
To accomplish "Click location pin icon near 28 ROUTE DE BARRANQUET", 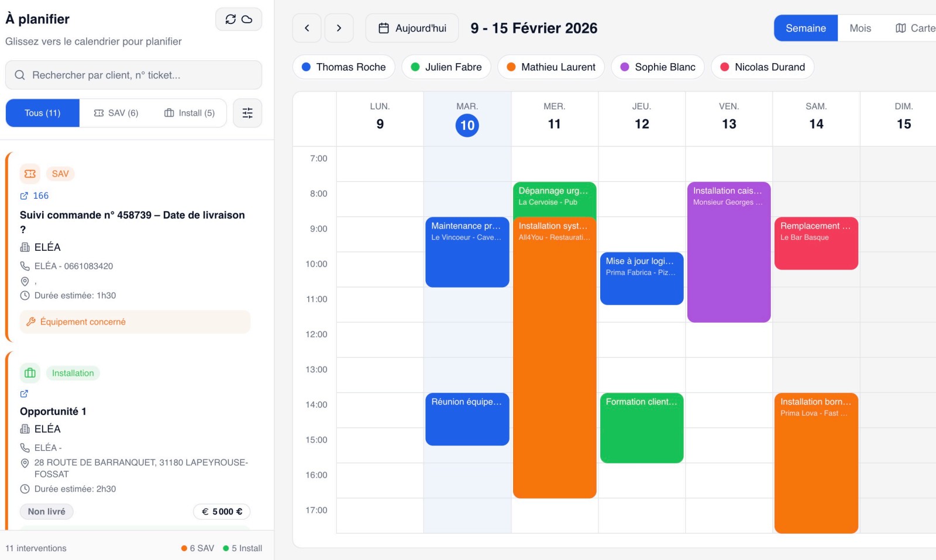I will tap(25, 463).
